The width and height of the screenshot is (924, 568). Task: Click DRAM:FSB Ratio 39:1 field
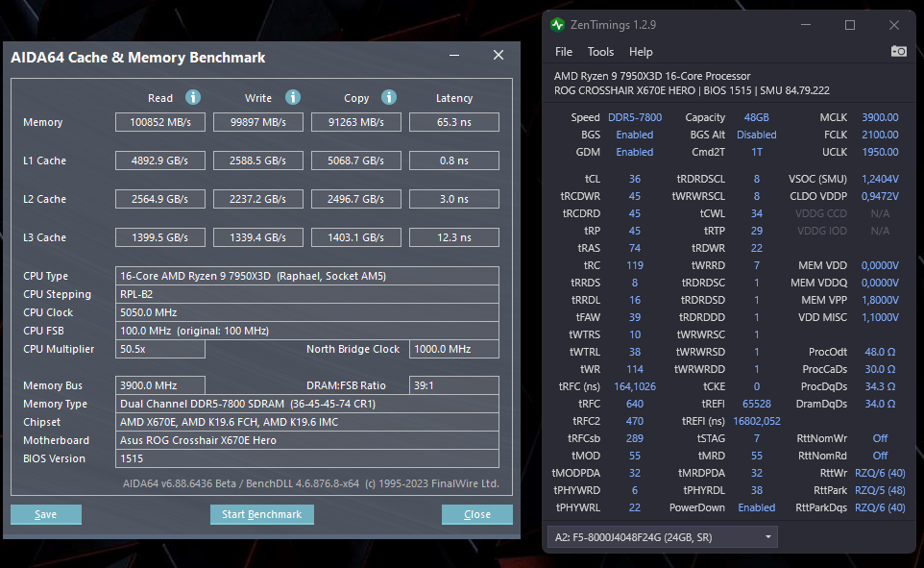click(453, 385)
